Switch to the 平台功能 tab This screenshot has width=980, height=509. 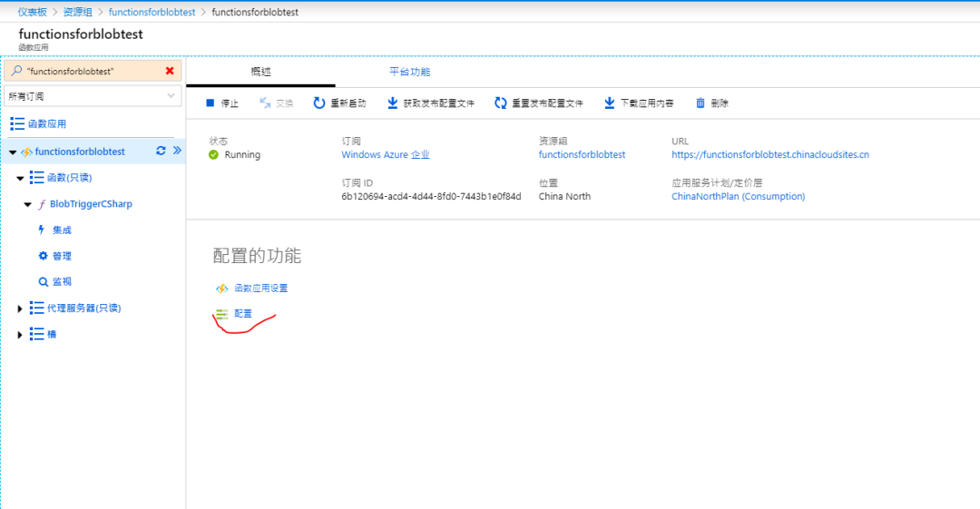pos(410,72)
